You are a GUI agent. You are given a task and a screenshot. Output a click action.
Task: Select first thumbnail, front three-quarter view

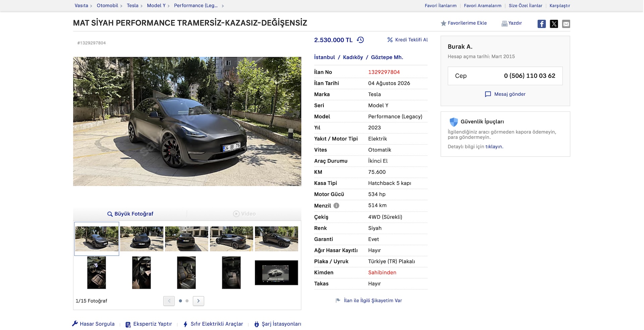(x=97, y=239)
